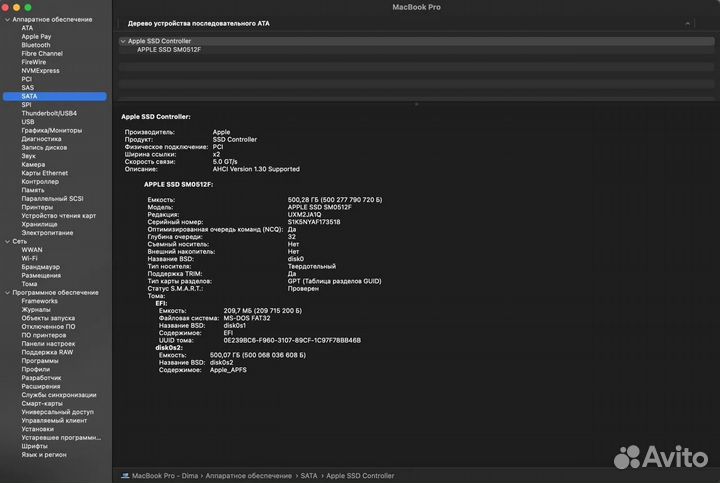Open Карты Ethernet entry
Viewport: 720px width, 483px height.
[x=45, y=173]
